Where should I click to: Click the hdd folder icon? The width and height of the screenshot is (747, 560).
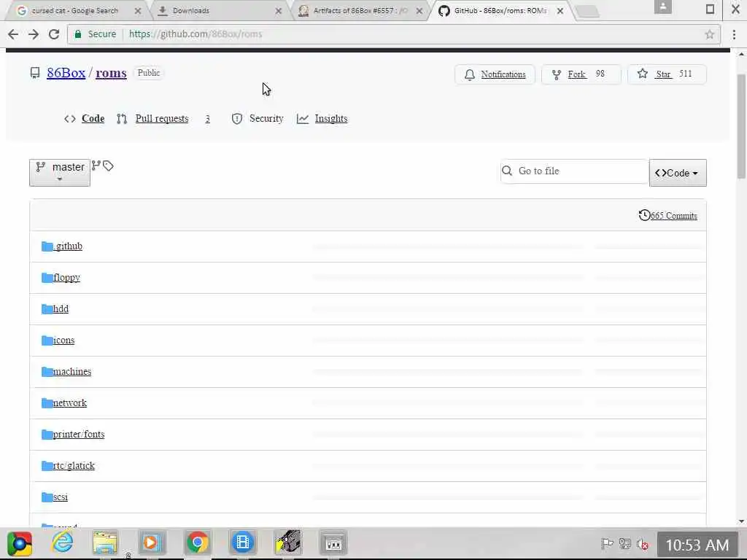(x=47, y=309)
